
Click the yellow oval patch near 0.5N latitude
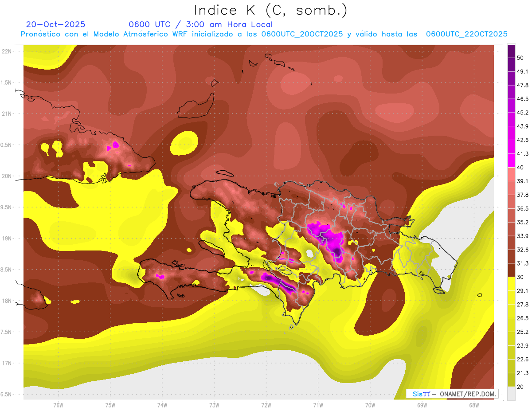[185, 143]
